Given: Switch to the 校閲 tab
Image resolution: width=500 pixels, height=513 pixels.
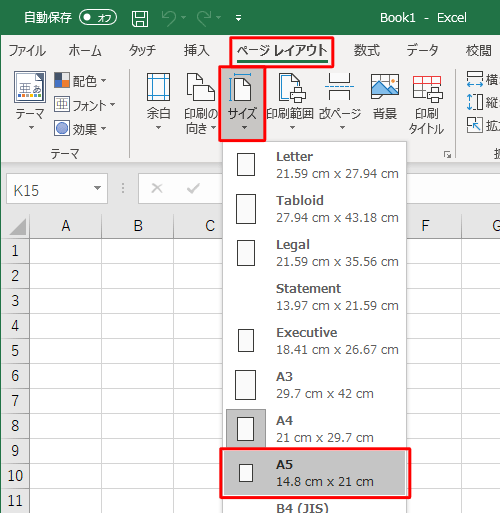Looking at the screenshot, I should (x=479, y=51).
